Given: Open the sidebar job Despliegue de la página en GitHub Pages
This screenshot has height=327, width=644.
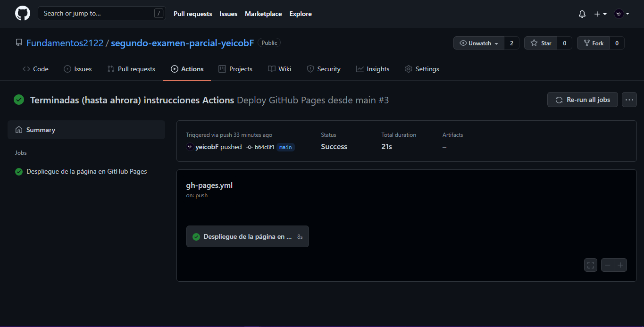Looking at the screenshot, I should (86, 172).
